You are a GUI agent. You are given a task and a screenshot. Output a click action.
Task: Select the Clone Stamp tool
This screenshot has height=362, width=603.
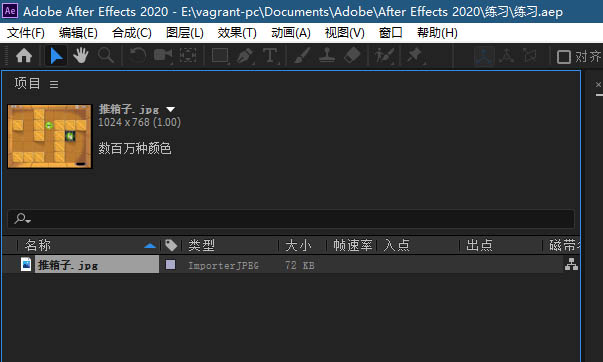(327, 56)
